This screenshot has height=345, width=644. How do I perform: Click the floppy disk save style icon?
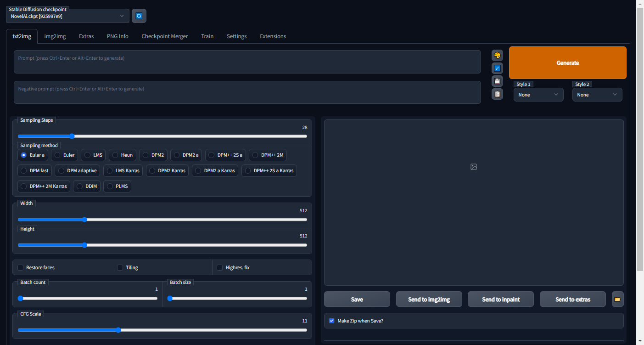tap(497, 81)
